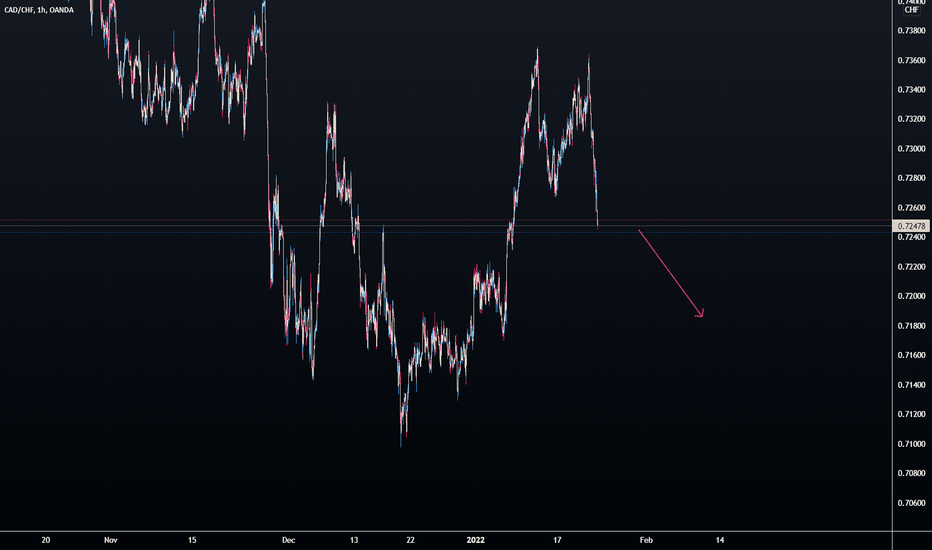Click the 0.73200 price axis label
Screen dimensions: 932x550
point(911,119)
